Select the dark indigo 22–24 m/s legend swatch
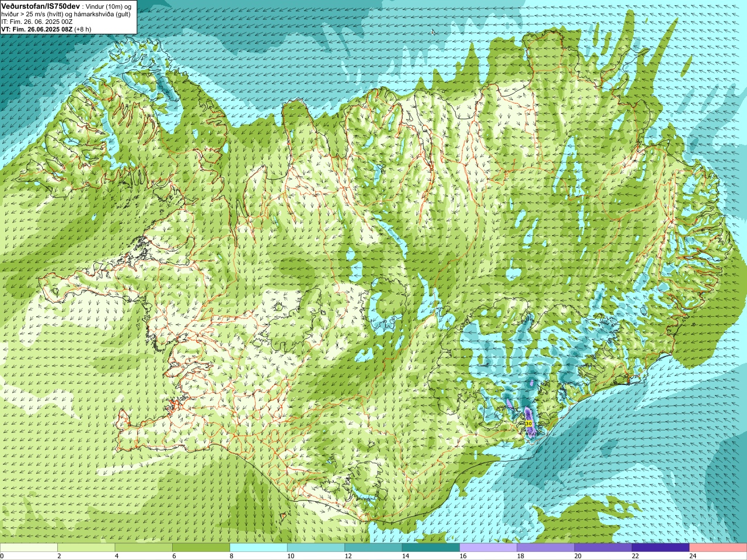The image size is (747, 560). tap(661, 548)
